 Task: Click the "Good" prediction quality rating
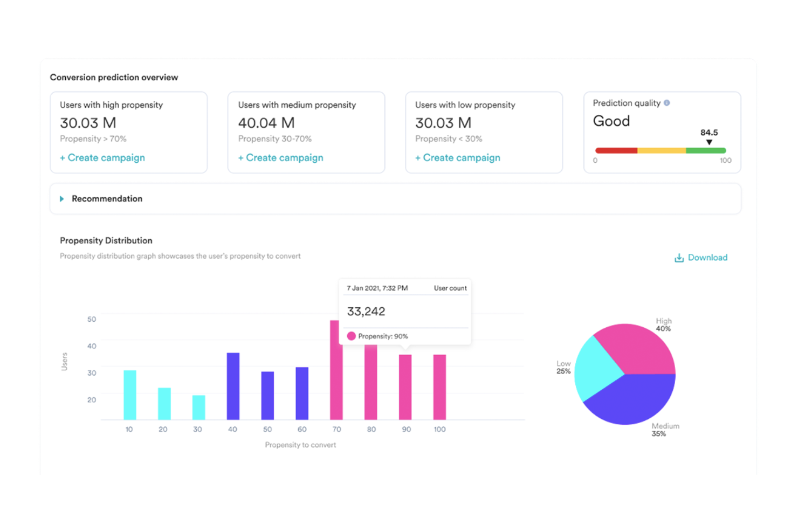coord(611,121)
